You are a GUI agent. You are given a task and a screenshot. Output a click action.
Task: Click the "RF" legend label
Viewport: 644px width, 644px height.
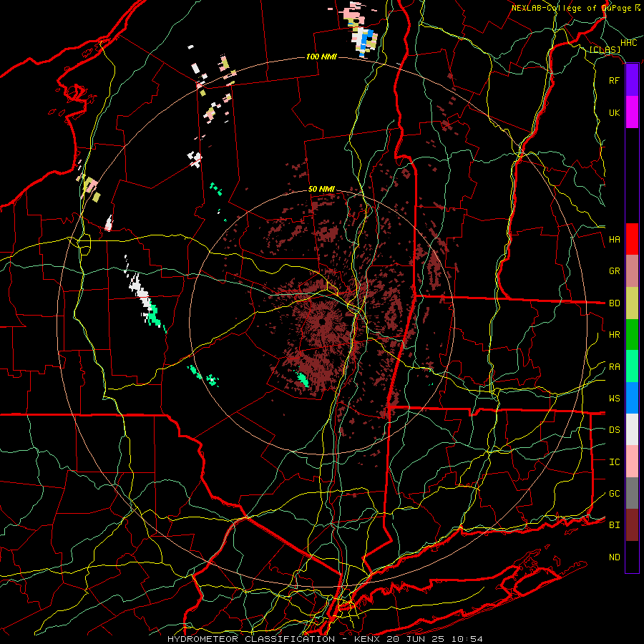point(614,80)
